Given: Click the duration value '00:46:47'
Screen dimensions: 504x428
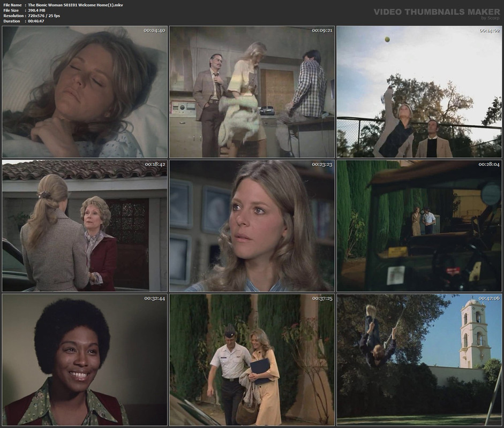Looking at the screenshot, I should [x=36, y=21].
